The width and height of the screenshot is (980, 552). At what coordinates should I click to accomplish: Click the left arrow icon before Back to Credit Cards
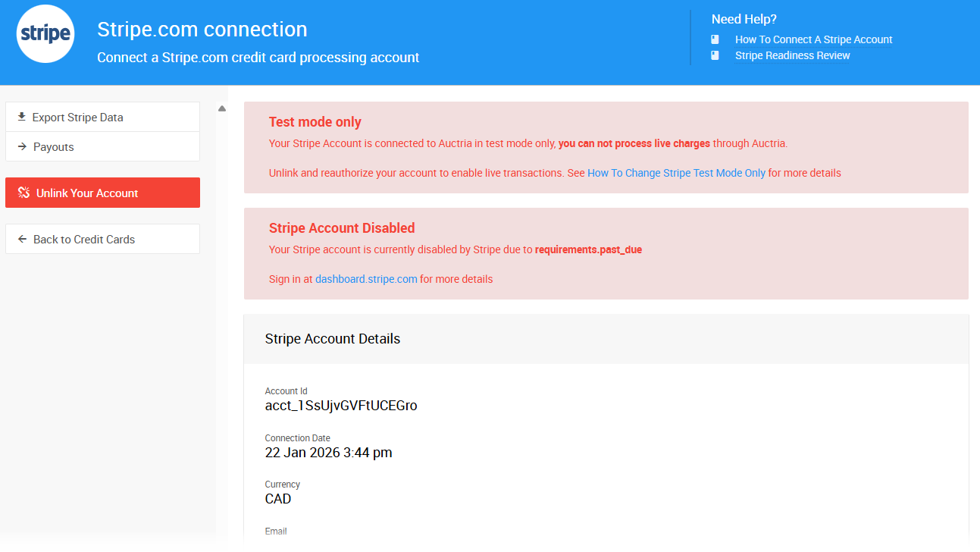point(22,239)
